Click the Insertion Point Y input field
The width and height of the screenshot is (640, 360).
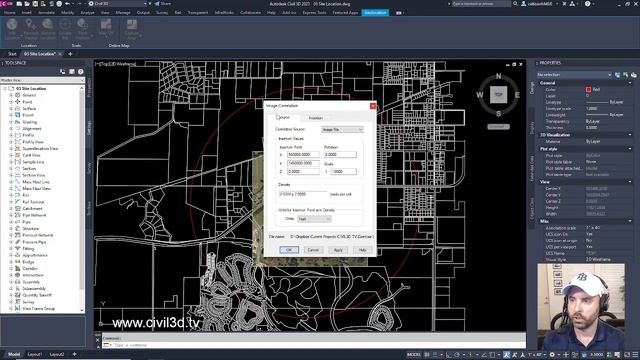pyautogui.click(x=303, y=163)
